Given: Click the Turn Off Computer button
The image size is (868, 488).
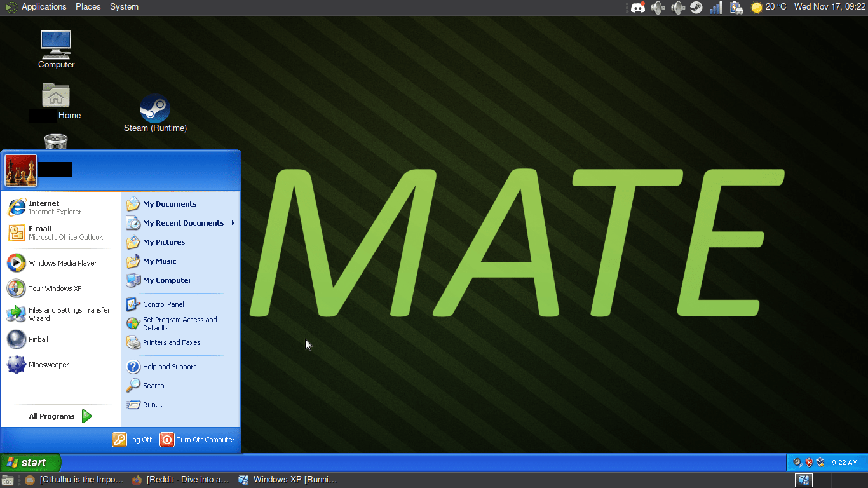Looking at the screenshot, I should [x=197, y=439].
